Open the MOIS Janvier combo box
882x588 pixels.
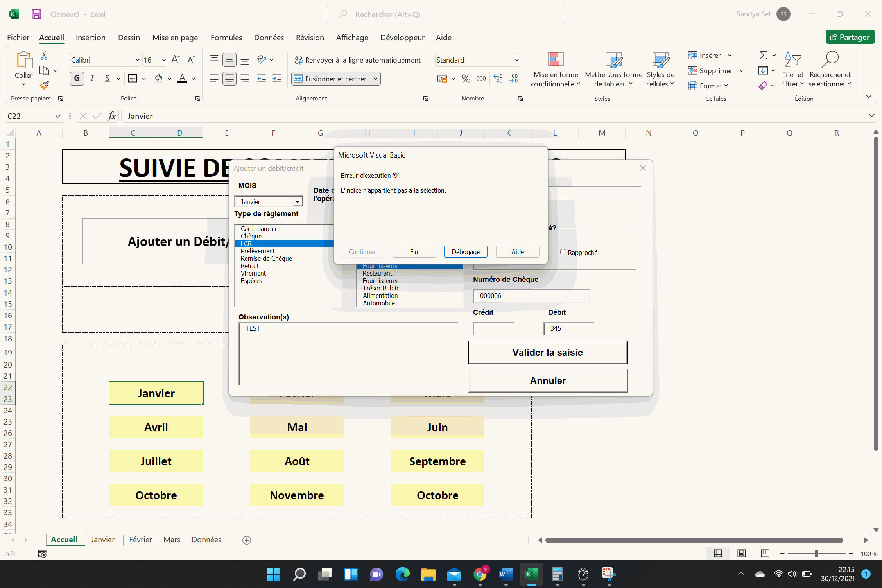coord(298,202)
